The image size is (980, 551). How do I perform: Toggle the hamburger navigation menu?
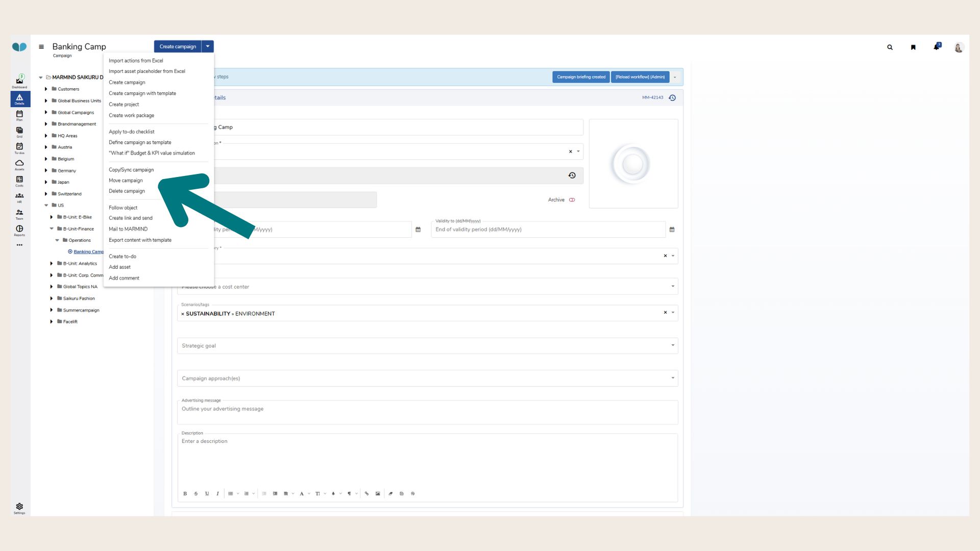pos(41,47)
